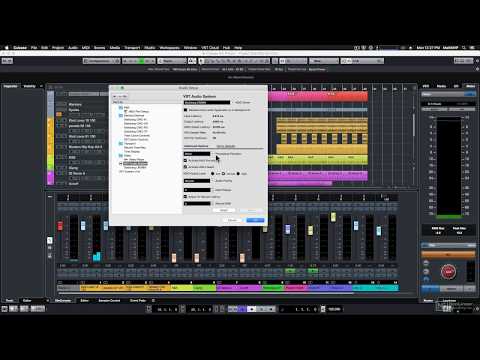Open the Configurations dropdown in the toolbar
The width and height of the screenshot is (480, 360).
tap(101, 61)
